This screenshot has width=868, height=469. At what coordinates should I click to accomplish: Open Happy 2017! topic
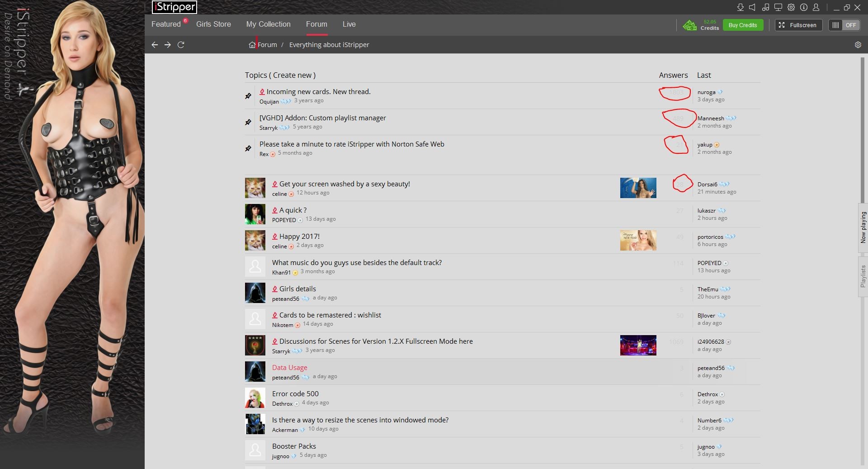click(299, 237)
